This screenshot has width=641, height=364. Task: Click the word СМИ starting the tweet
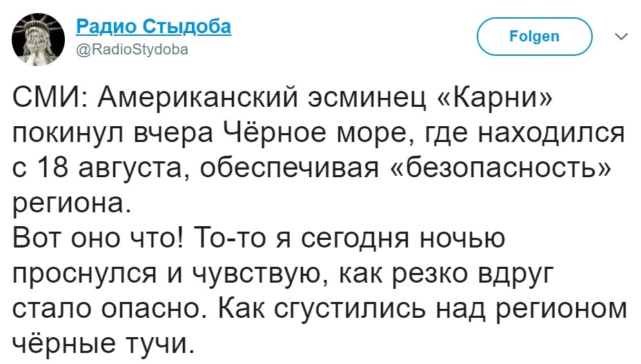46,99
